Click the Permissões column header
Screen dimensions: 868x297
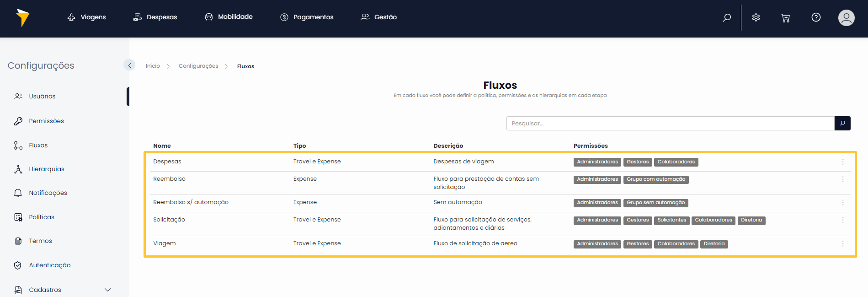591,146
